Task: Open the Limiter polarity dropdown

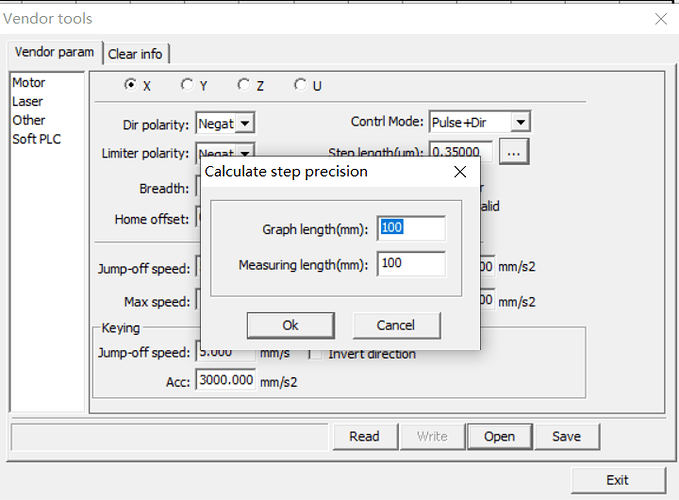Action: [x=245, y=152]
